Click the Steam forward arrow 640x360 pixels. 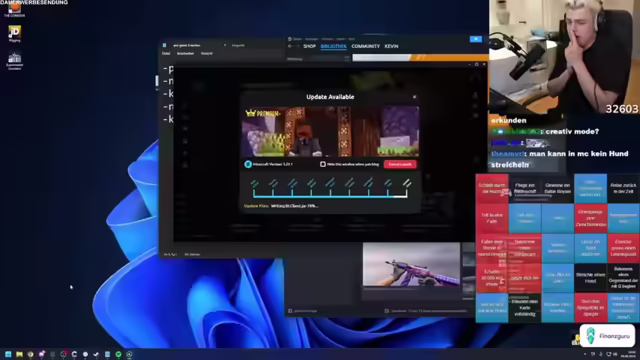click(298, 47)
